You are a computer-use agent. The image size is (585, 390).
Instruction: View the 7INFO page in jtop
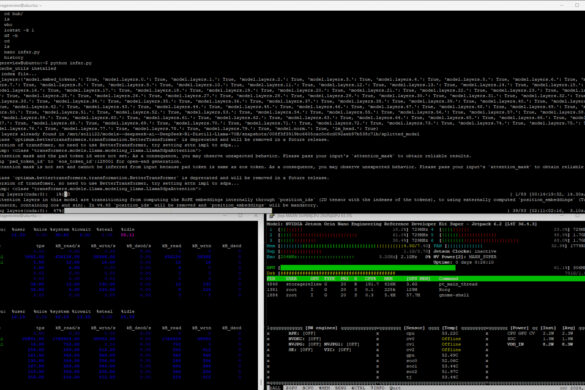pyautogui.click(x=377, y=388)
